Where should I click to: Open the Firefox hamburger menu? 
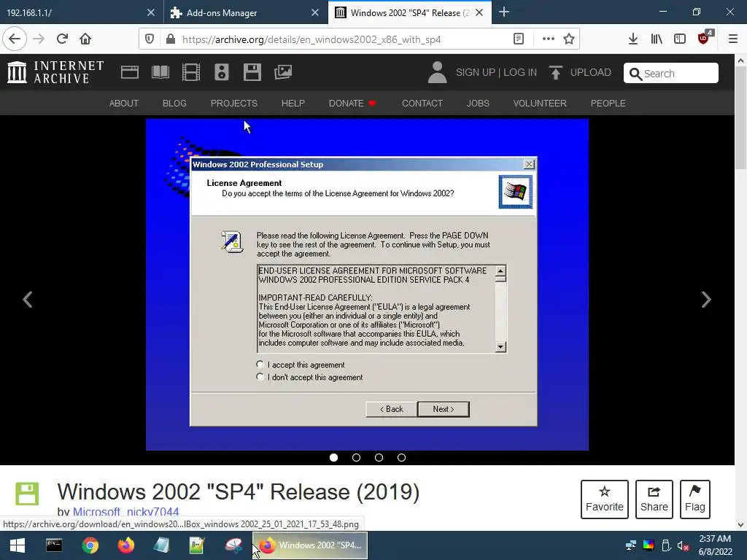(x=732, y=39)
